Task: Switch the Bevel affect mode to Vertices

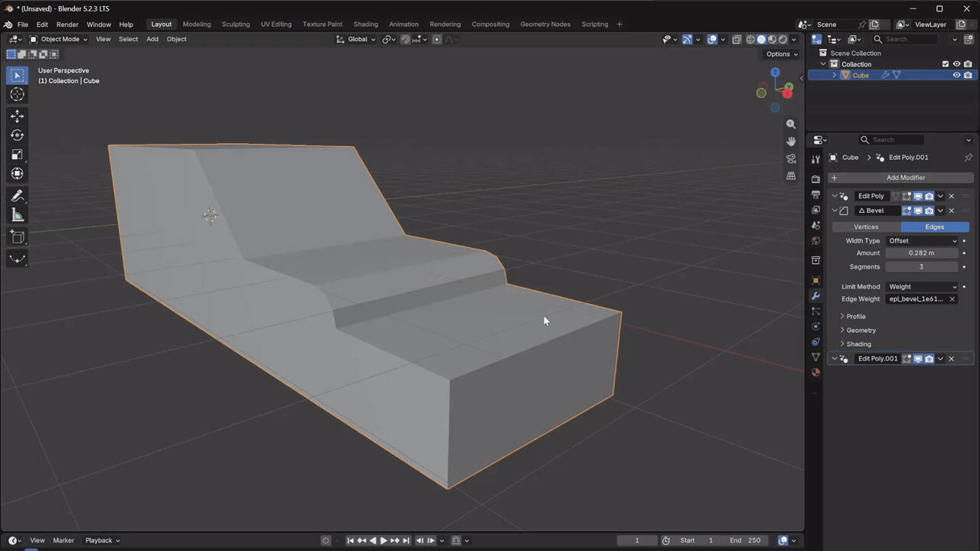Action: [866, 227]
